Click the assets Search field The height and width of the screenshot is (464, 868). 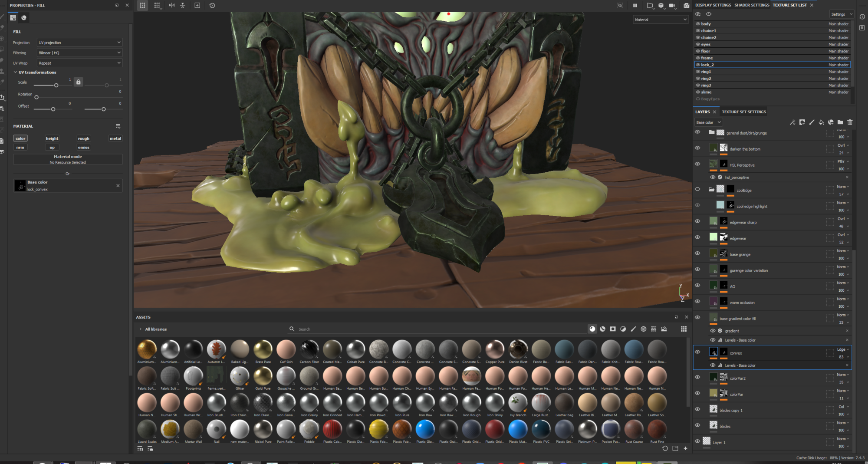tap(438, 329)
